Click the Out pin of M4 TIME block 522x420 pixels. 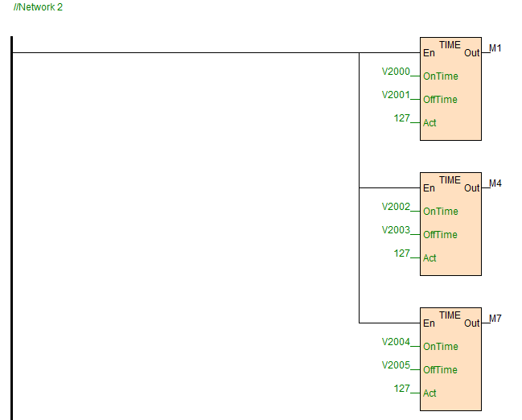click(x=472, y=188)
